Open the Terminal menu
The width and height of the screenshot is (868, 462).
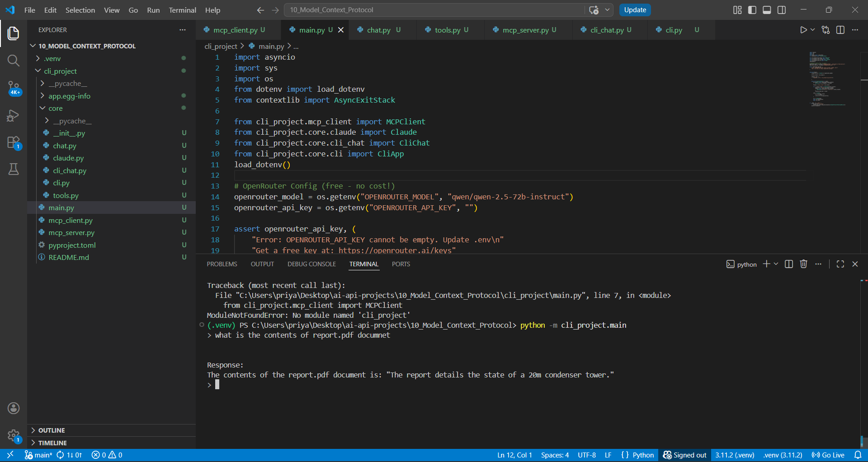[x=182, y=10]
